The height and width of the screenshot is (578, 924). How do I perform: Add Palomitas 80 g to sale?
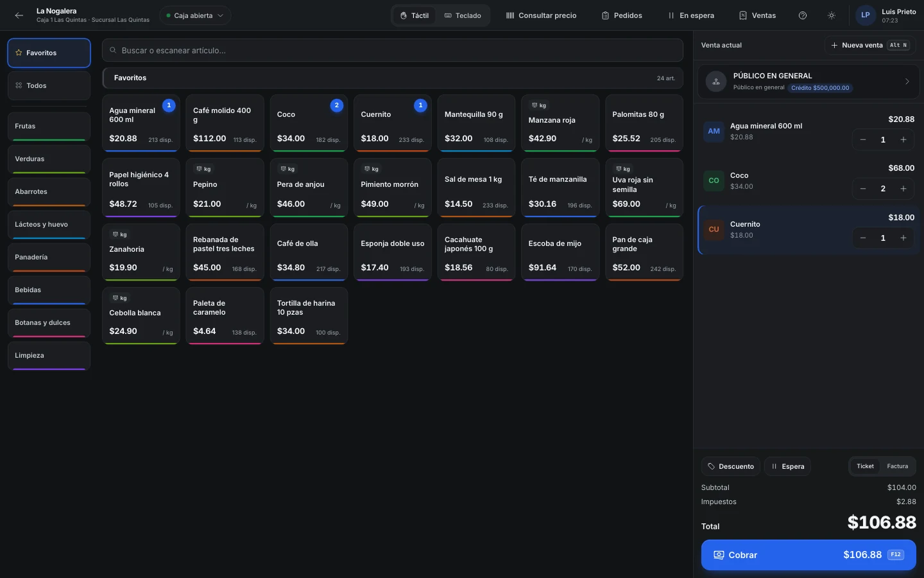644,123
